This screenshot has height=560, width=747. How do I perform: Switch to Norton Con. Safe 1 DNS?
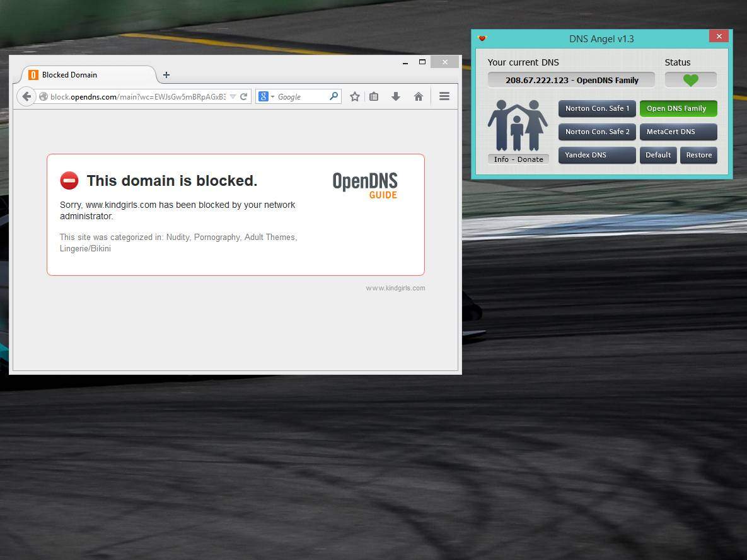pos(596,108)
